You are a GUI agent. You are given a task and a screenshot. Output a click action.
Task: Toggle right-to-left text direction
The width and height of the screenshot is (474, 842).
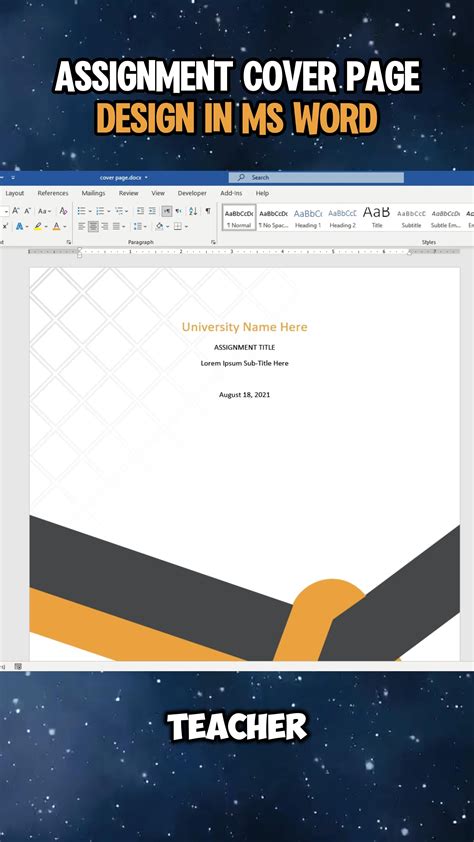pos(178,210)
